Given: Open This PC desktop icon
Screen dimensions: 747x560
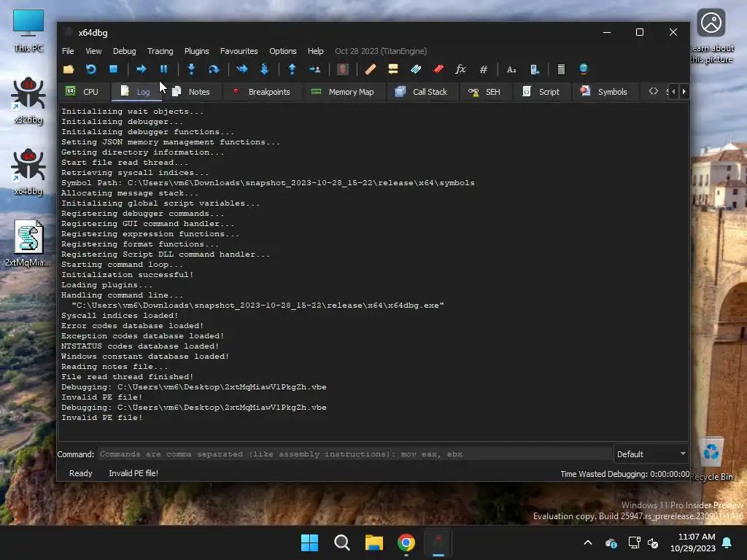Looking at the screenshot, I should click(x=28, y=31).
